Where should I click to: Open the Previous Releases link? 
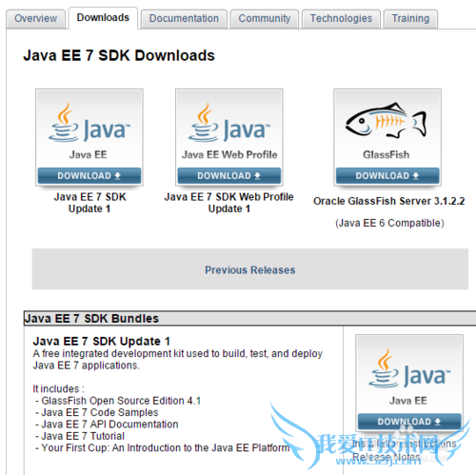point(249,270)
